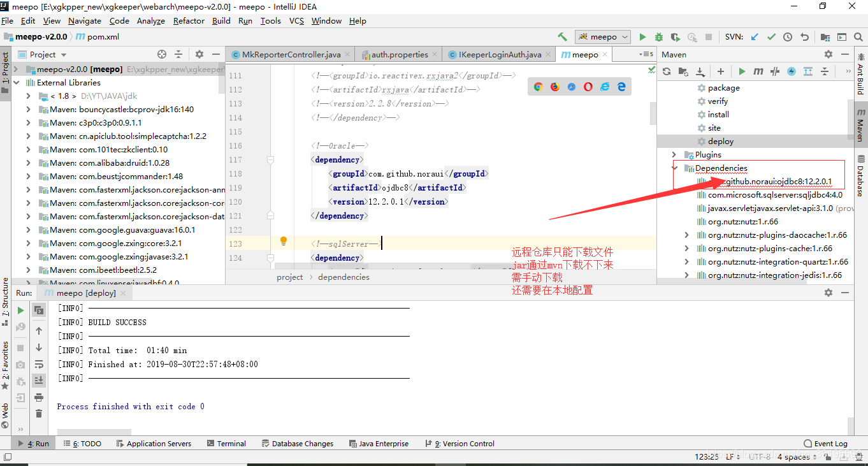
Task: Collapse Maven Dependencies node
Action: tap(675, 168)
